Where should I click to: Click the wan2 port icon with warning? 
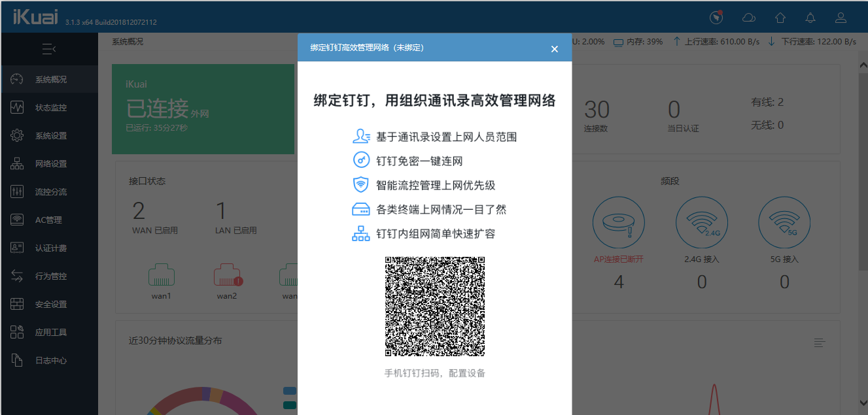pyautogui.click(x=227, y=276)
